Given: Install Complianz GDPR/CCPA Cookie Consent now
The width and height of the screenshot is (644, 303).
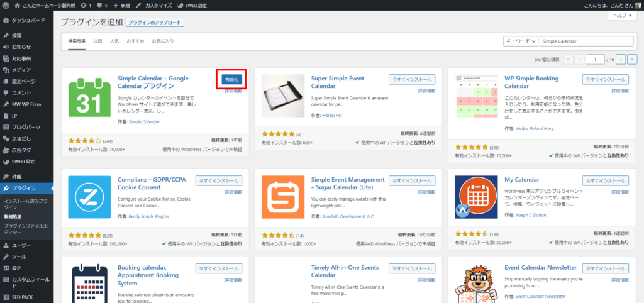Looking at the screenshot, I should point(219,180).
